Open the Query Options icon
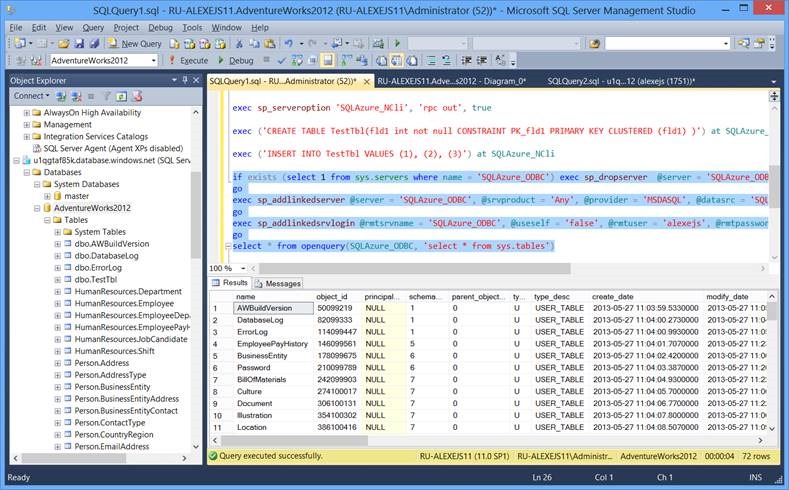The width and height of the screenshot is (789, 490). pyautogui.click(x=312, y=60)
